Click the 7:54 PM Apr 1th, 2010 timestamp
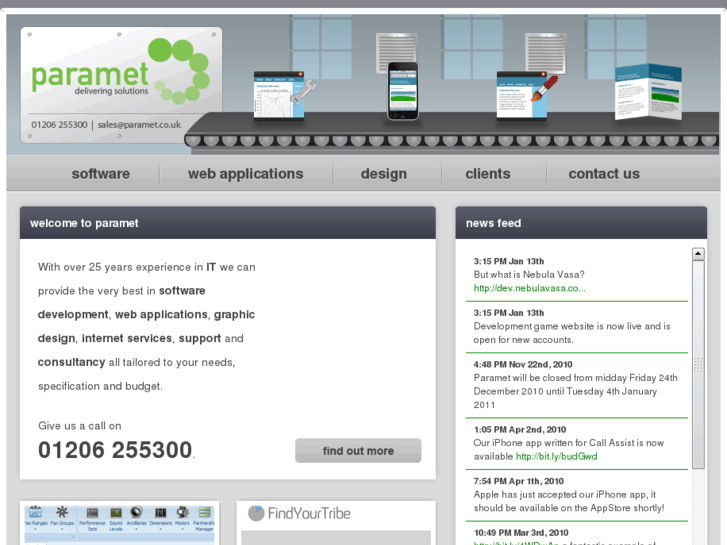 coord(518,481)
